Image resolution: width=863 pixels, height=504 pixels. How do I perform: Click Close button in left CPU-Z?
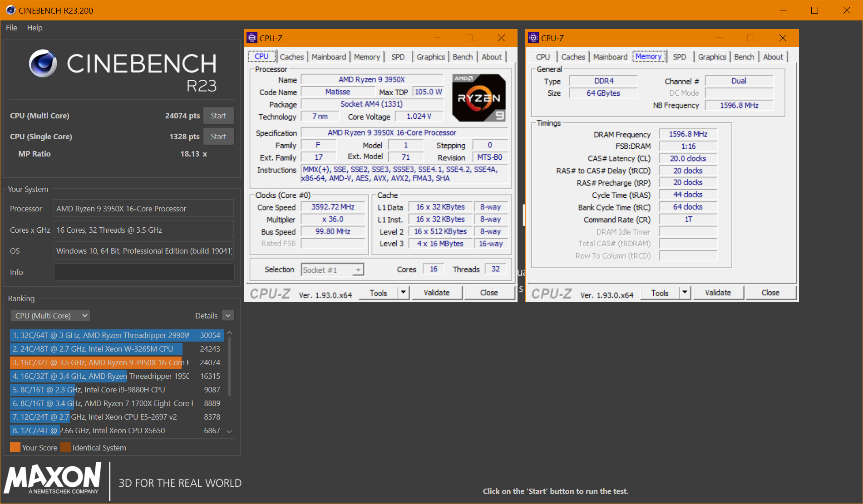pyautogui.click(x=489, y=293)
